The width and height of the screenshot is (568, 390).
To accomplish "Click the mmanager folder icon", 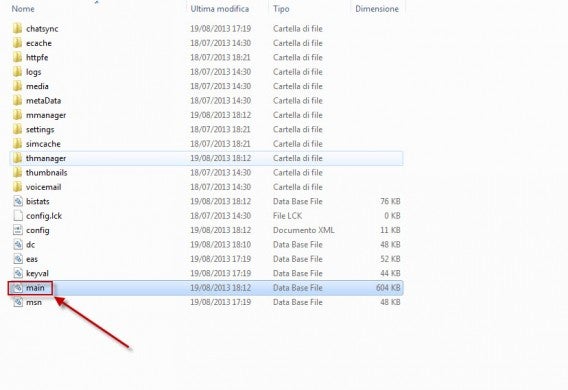I will coord(17,115).
